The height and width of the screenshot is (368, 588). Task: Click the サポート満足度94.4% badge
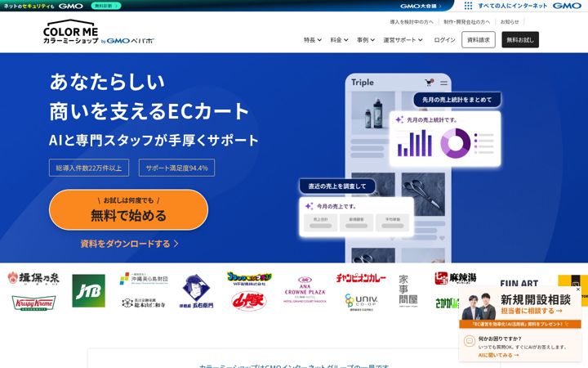coord(176,168)
